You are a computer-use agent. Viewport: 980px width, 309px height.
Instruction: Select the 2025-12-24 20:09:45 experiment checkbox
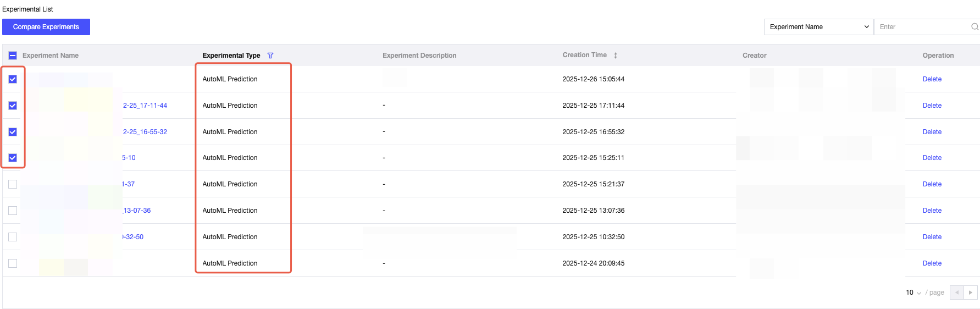[x=13, y=263]
